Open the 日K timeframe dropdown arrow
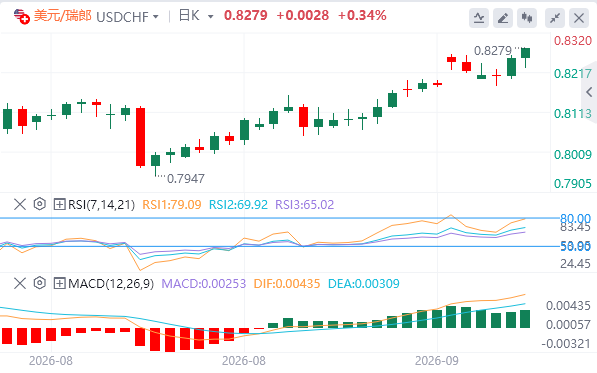Screen dimensions: 597x373 (211, 17)
